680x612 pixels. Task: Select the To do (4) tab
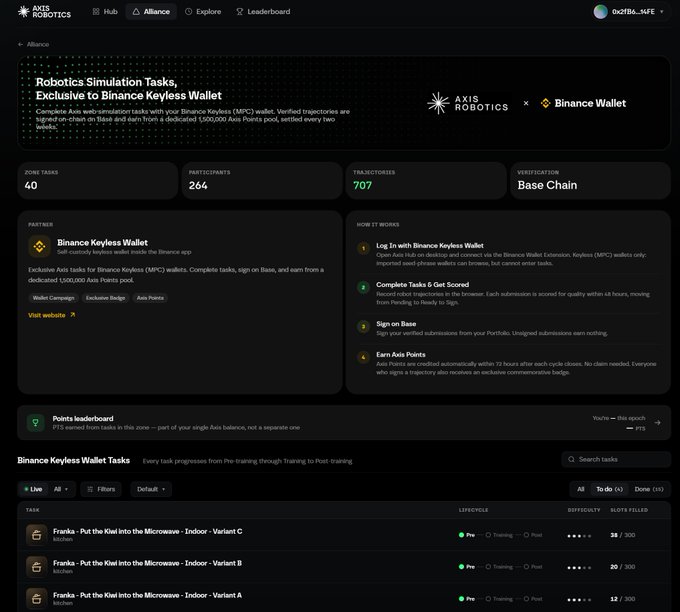pos(609,489)
